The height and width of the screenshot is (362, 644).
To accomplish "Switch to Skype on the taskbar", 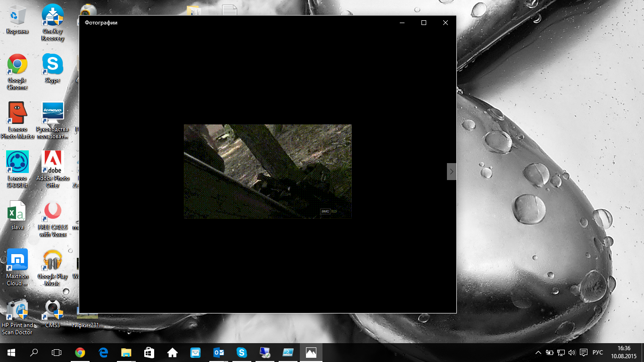I will (242, 353).
